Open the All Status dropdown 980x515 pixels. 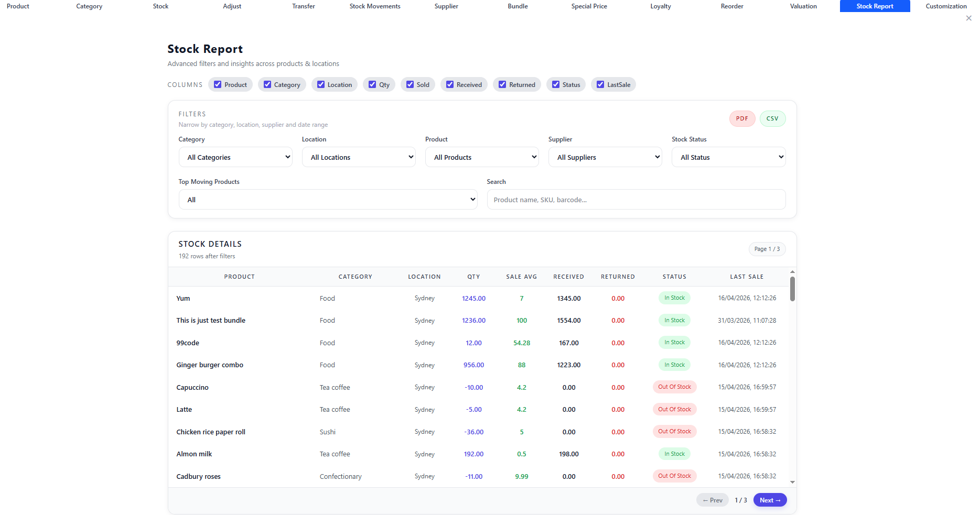(728, 157)
